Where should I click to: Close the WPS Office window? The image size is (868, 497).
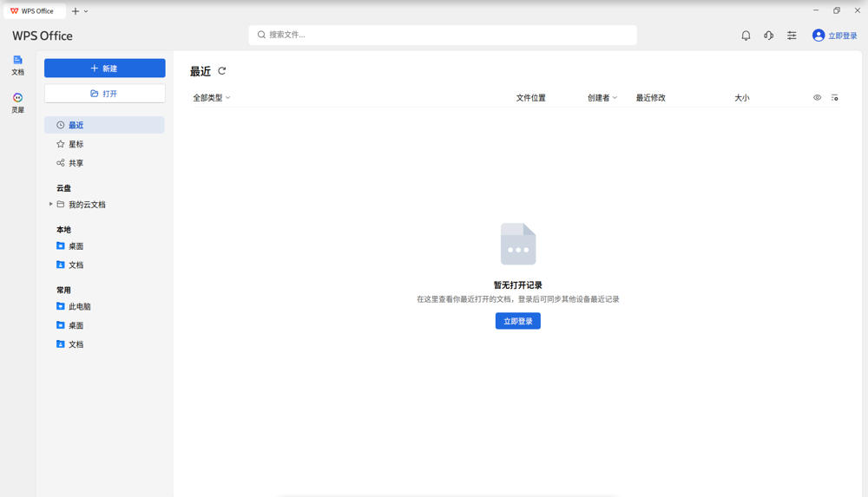pos(857,10)
